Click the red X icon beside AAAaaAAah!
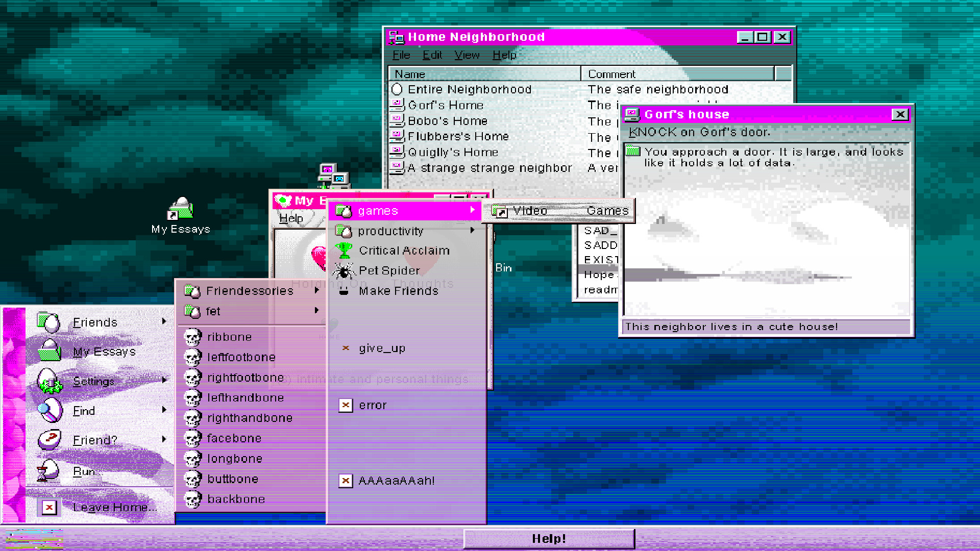 pyautogui.click(x=346, y=481)
